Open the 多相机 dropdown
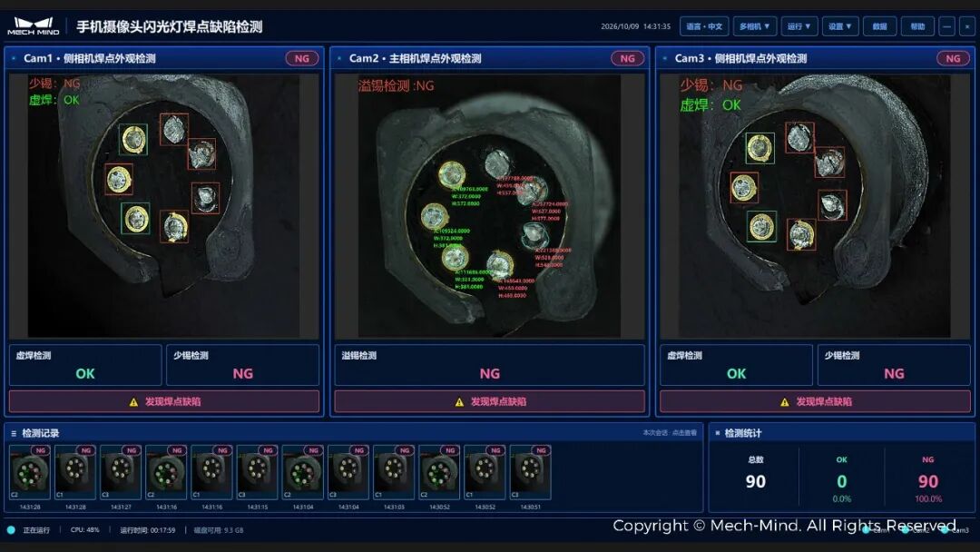980x552 pixels. [x=754, y=26]
